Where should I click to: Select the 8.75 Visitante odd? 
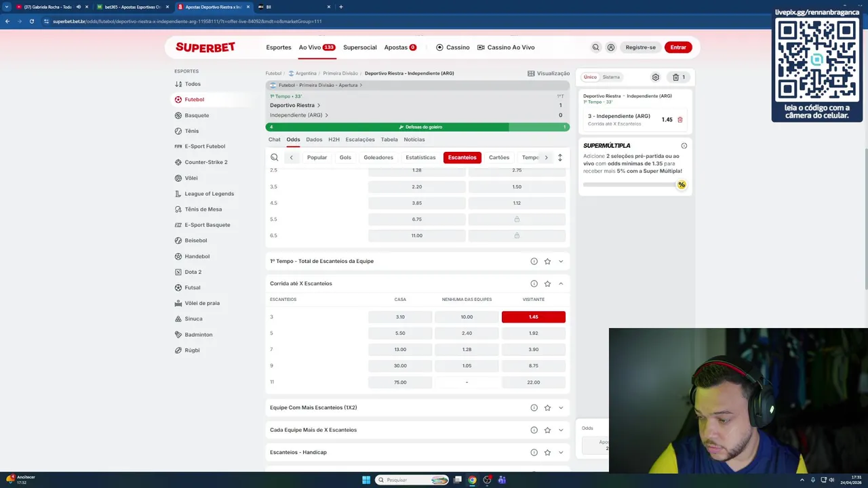(x=534, y=366)
